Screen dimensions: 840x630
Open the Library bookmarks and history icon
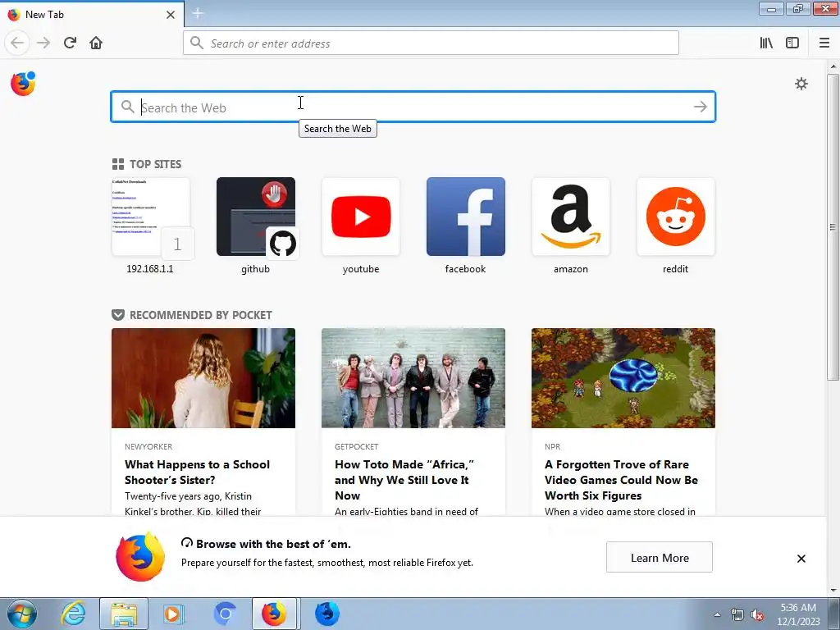pos(766,43)
